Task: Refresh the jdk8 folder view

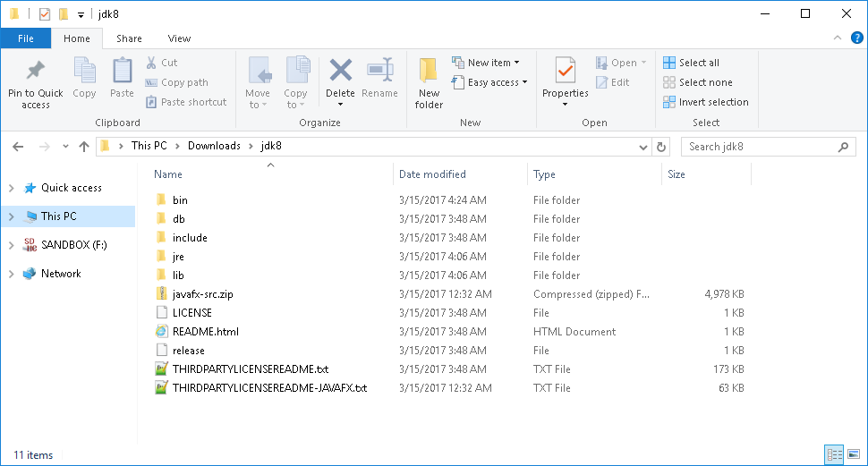Action: click(x=661, y=147)
